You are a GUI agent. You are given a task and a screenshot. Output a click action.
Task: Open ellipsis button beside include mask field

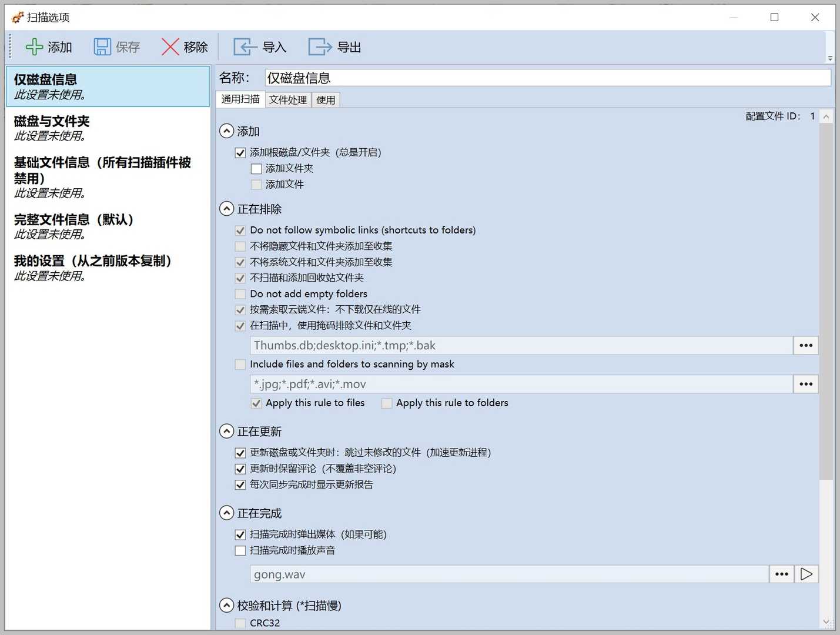point(805,384)
